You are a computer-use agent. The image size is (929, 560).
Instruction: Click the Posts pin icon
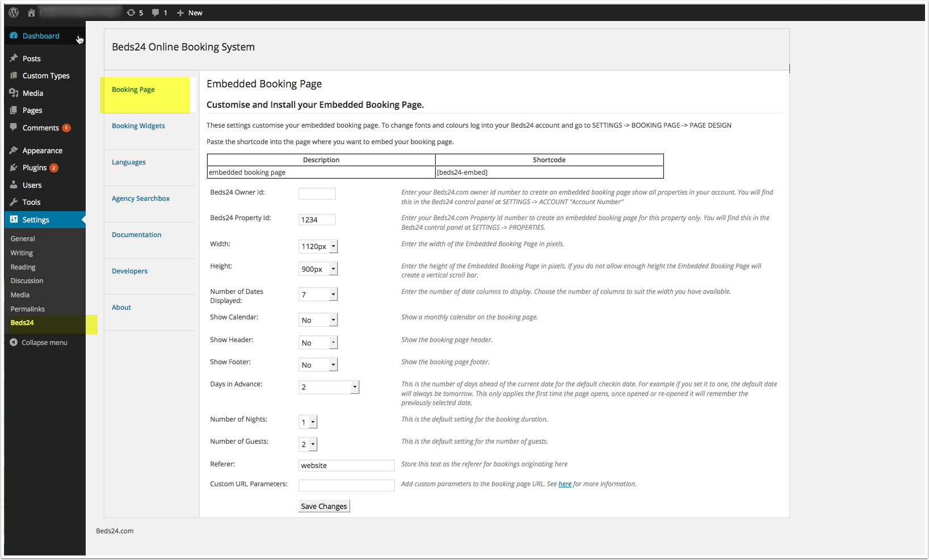tap(14, 58)
